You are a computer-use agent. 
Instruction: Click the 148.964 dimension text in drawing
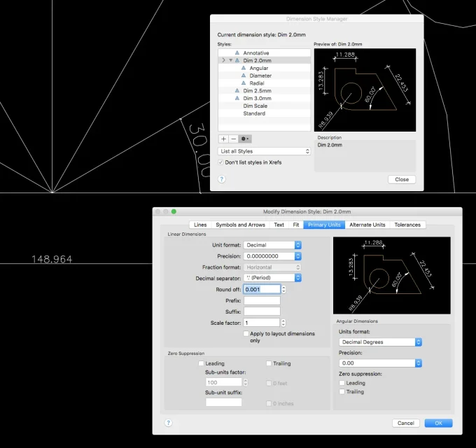coord(52,259)
